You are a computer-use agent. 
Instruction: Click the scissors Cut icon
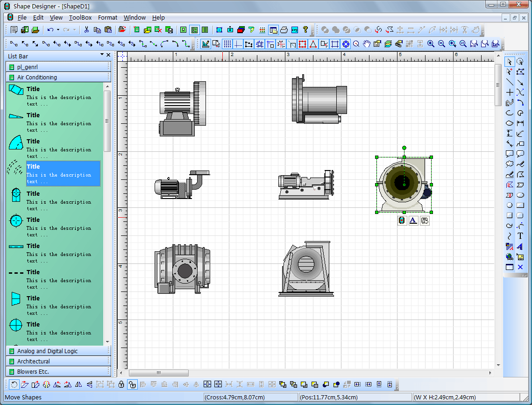[86, 30]
